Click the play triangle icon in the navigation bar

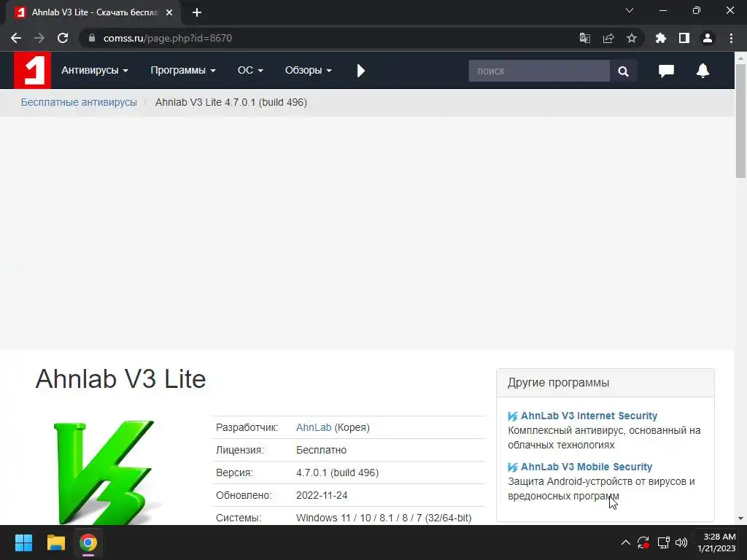pos(360,71)
